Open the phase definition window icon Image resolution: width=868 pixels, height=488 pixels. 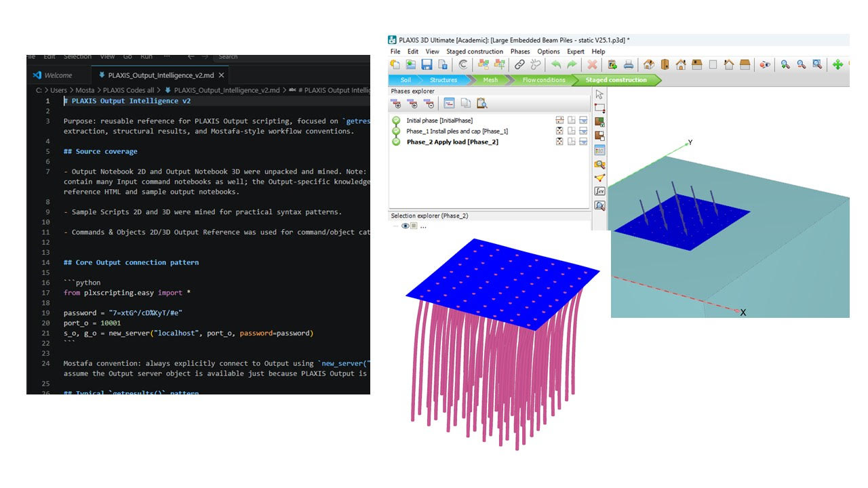pos(449,103)
